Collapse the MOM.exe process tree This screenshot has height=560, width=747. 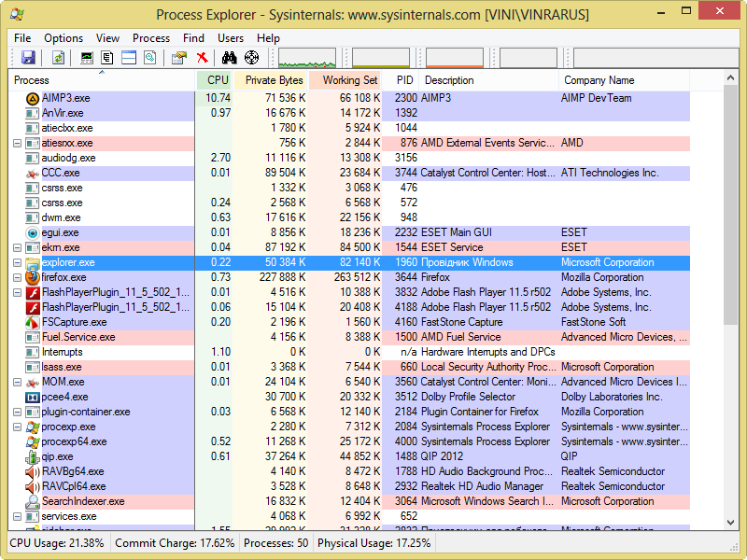pyautogui.click(x=17, y=383)
